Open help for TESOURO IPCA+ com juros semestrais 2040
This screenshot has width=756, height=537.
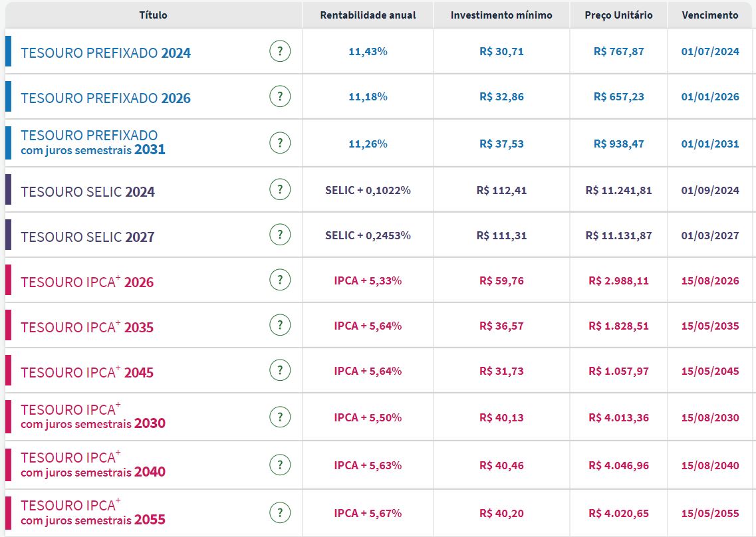281,465
